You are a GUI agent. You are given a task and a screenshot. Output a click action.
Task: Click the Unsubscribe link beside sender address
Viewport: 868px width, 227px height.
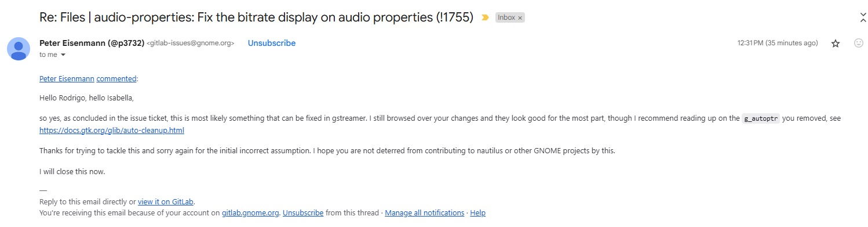pyautogui.click(x=272, y=43)
